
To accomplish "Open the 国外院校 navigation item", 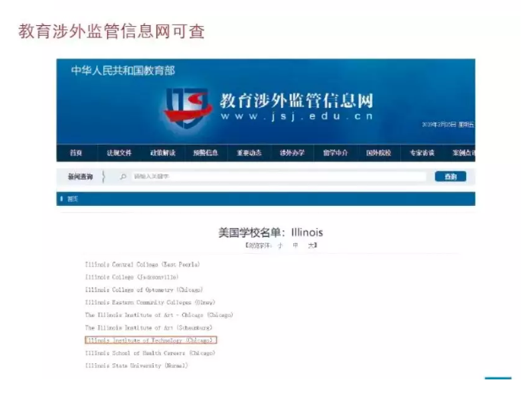I will (x=379, y=153).
